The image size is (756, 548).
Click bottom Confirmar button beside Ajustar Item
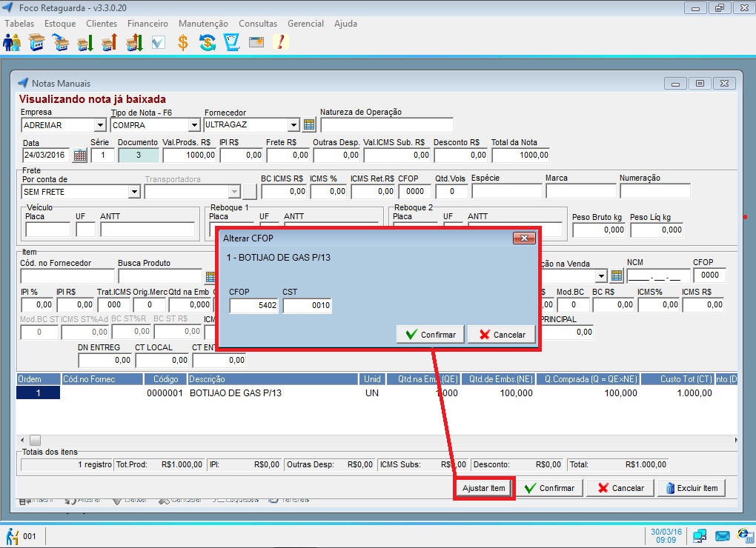[x=549, y=488]
